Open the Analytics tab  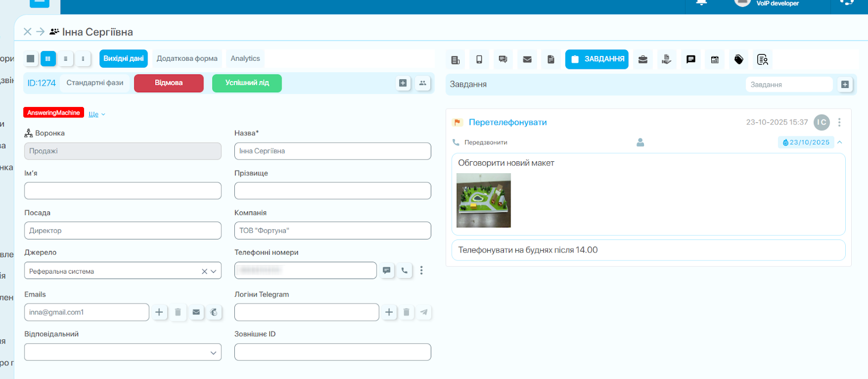245,59
